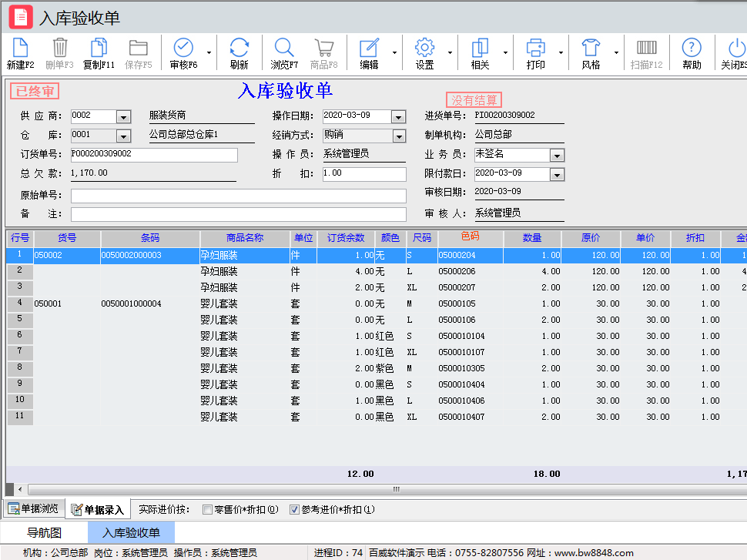Expand the 经销方式 distribution method dropdown
Viewport: 747px width, 560px height.
(x=399, y=136)
